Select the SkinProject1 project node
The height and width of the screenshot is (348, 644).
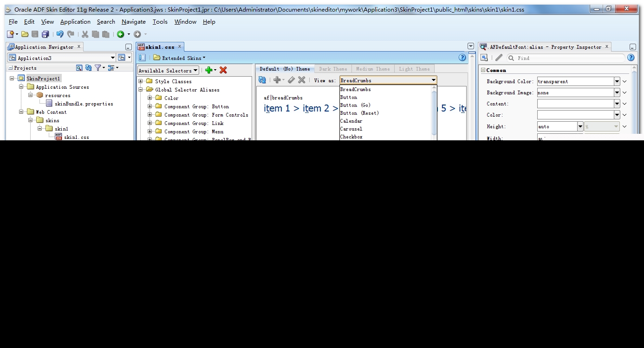click(43, 79)
